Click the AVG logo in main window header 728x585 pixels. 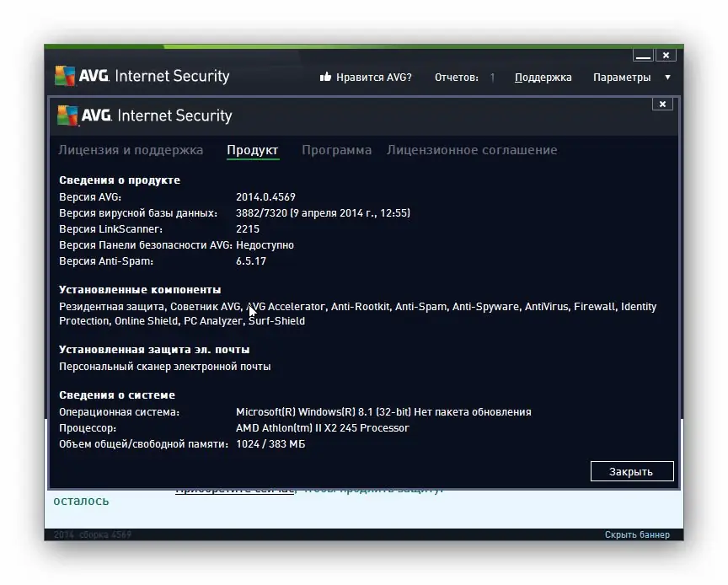tap(65, 76)
